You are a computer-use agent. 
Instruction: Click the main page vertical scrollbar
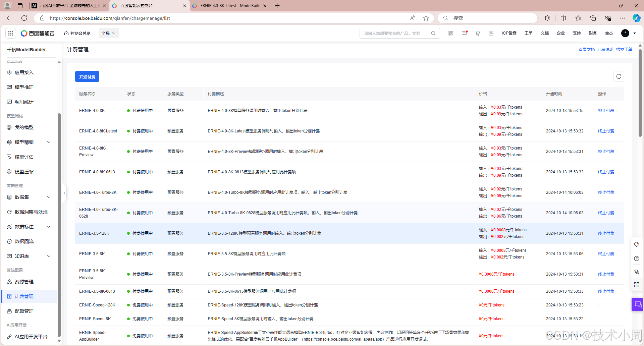coord(640,93)
